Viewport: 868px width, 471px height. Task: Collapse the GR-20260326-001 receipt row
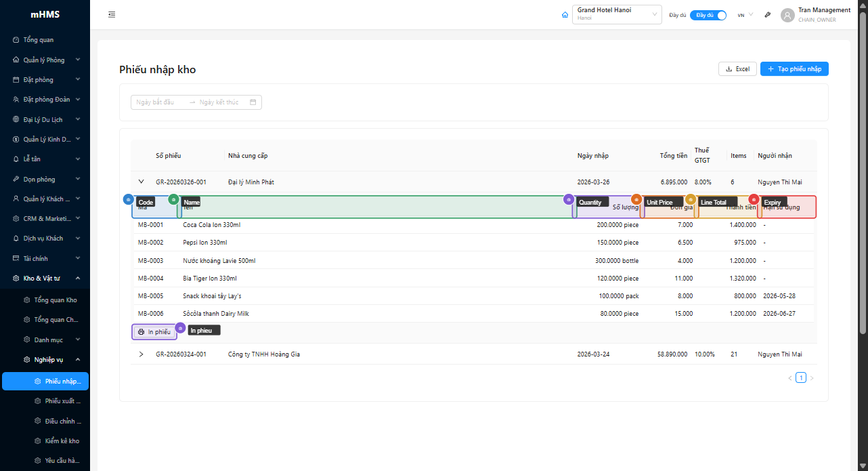tap(142, 182)
